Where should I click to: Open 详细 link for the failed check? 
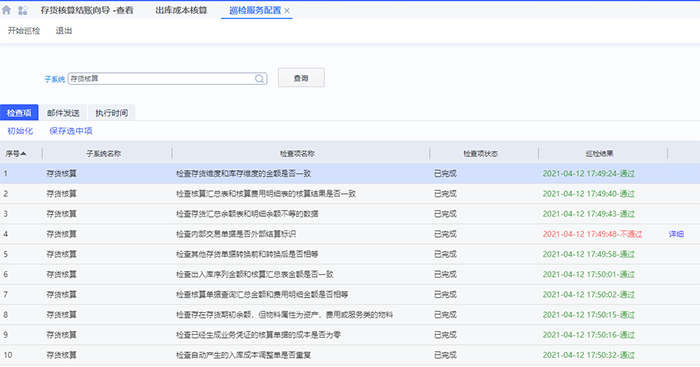[x=676, y=234]
